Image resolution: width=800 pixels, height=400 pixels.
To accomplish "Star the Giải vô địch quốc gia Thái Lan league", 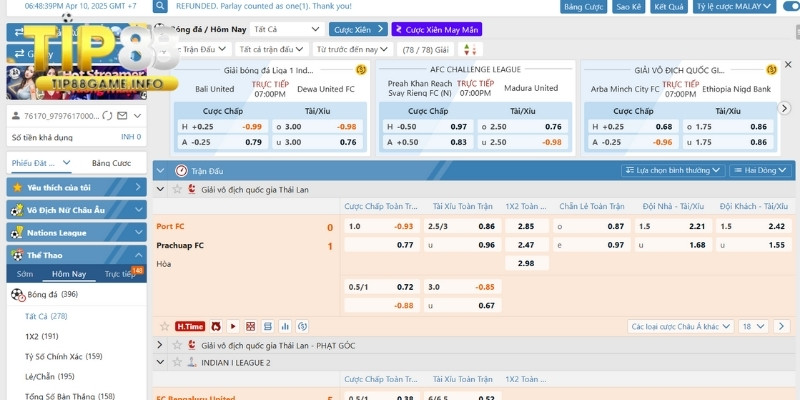I will [x=176, y=188].
